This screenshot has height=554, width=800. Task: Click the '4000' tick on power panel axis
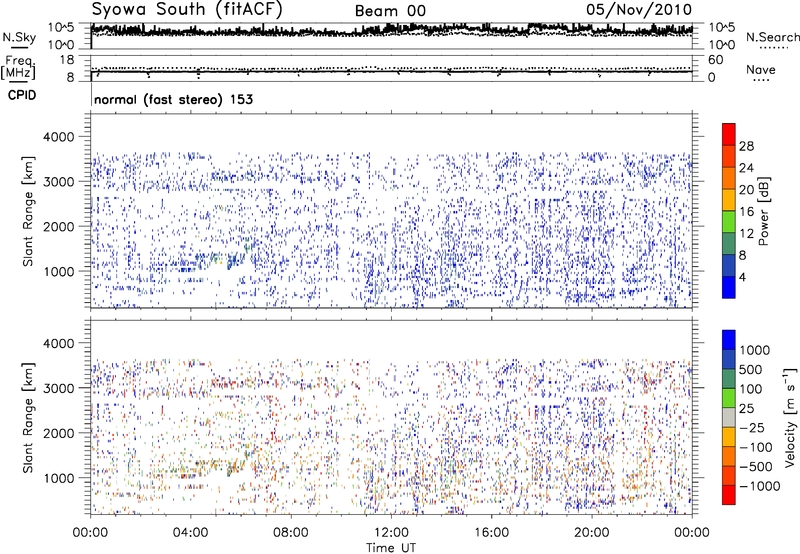[x=58, y=137]
